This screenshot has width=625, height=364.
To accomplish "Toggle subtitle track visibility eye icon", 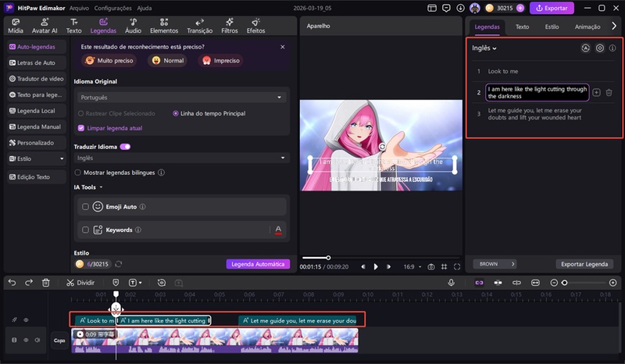I will (x=26, y=319).
